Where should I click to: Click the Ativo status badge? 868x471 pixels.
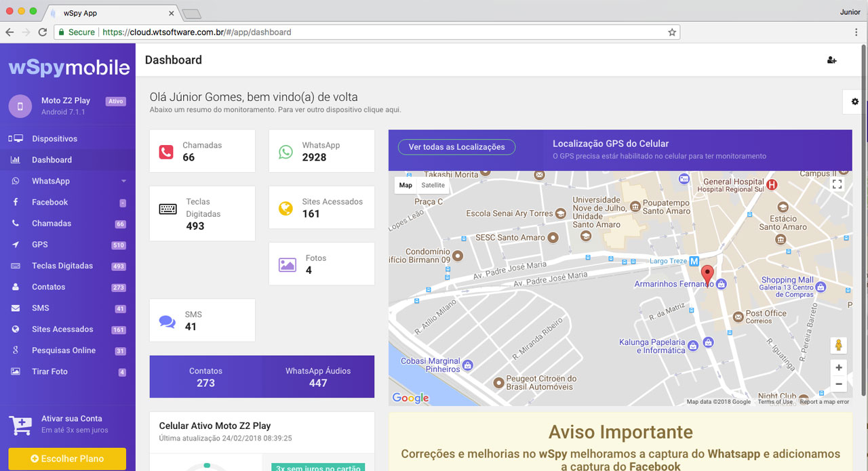click(116, 102)
